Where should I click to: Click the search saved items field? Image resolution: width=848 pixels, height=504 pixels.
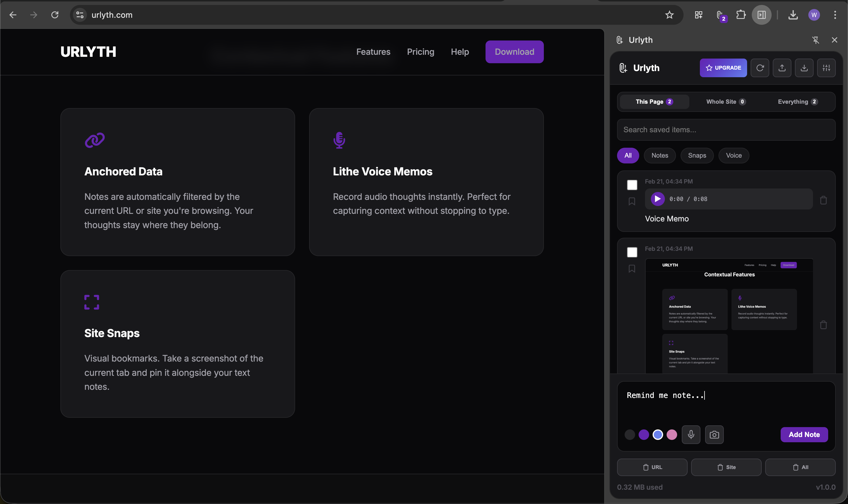click(x=725, y=129)
